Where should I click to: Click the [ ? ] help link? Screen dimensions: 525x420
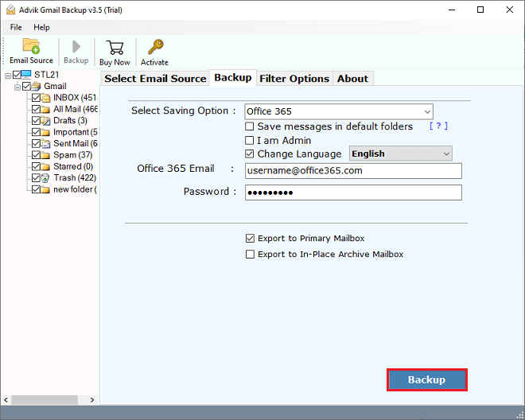click(x=438, y=126)
